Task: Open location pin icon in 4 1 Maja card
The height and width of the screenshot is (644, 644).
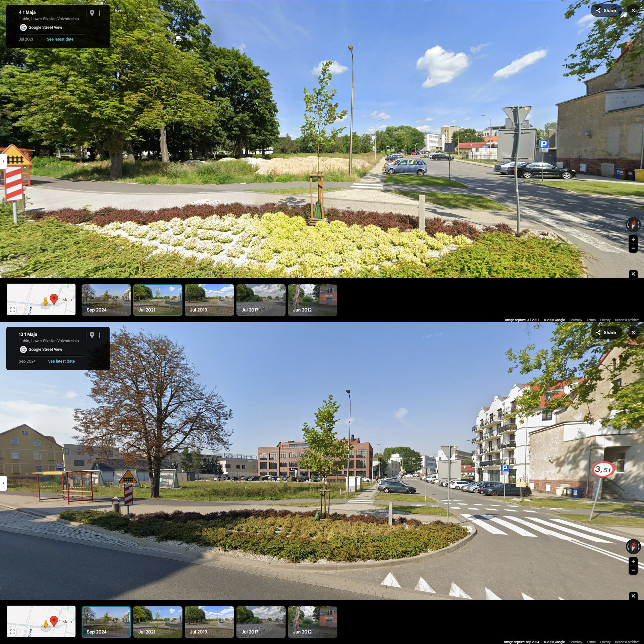Action: (x=92, y=13)
